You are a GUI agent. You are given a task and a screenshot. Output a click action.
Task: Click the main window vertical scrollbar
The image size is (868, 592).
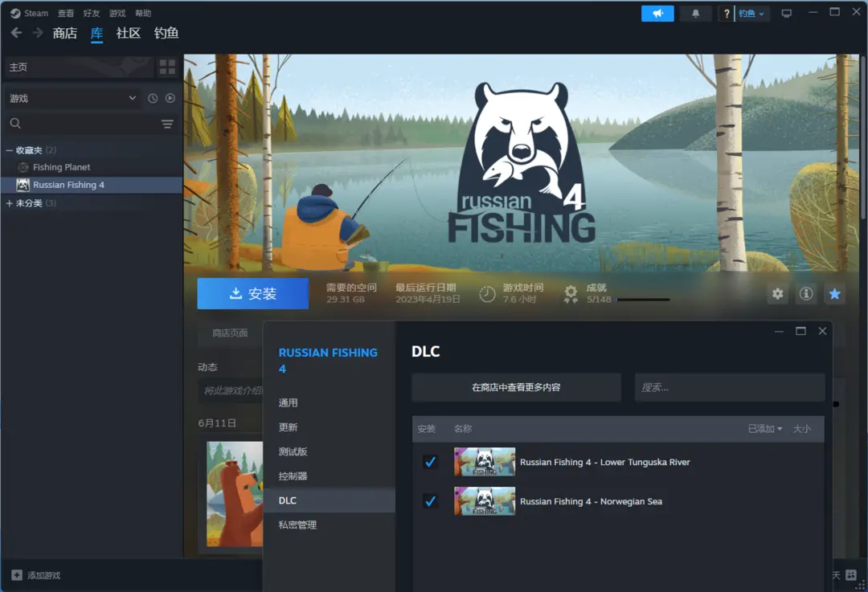click(x=863, y=138)
